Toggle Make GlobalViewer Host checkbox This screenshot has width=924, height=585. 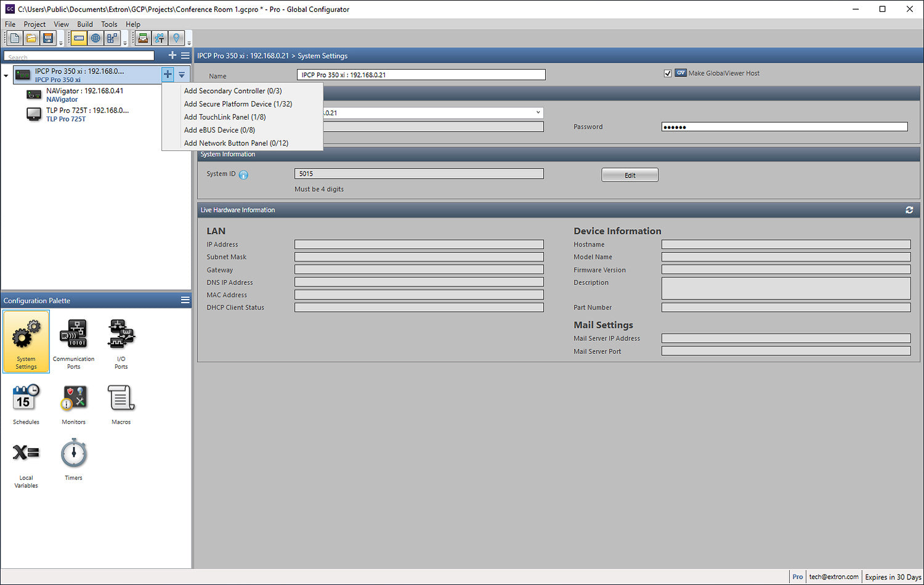click(668, 73)
